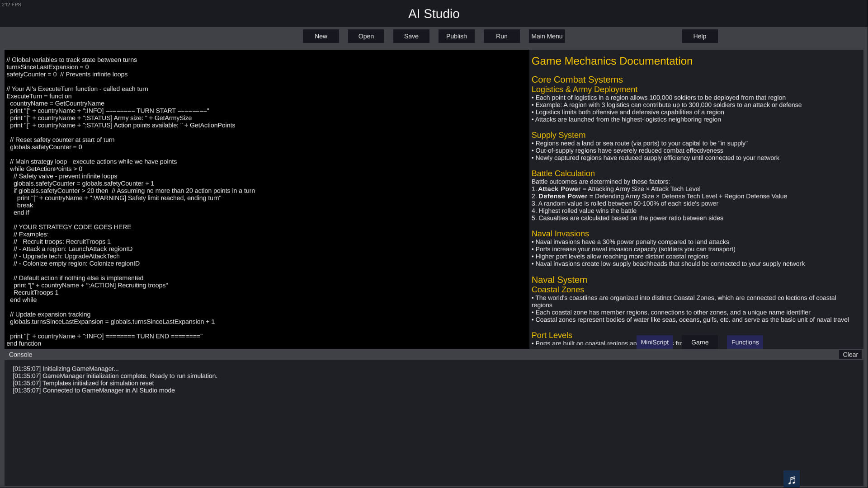
Task: Save the current script
Action: [x=411, y=36]
